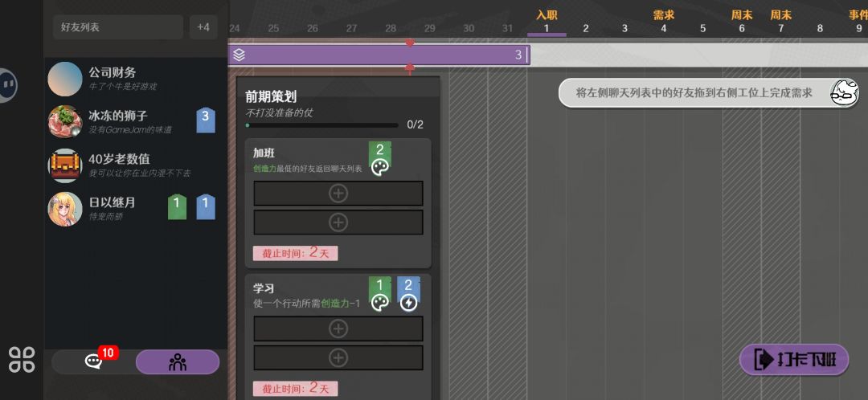Screen dimensions: 868x400
Task: Click first empty plus slot in 加班
Action: [338, 194]
